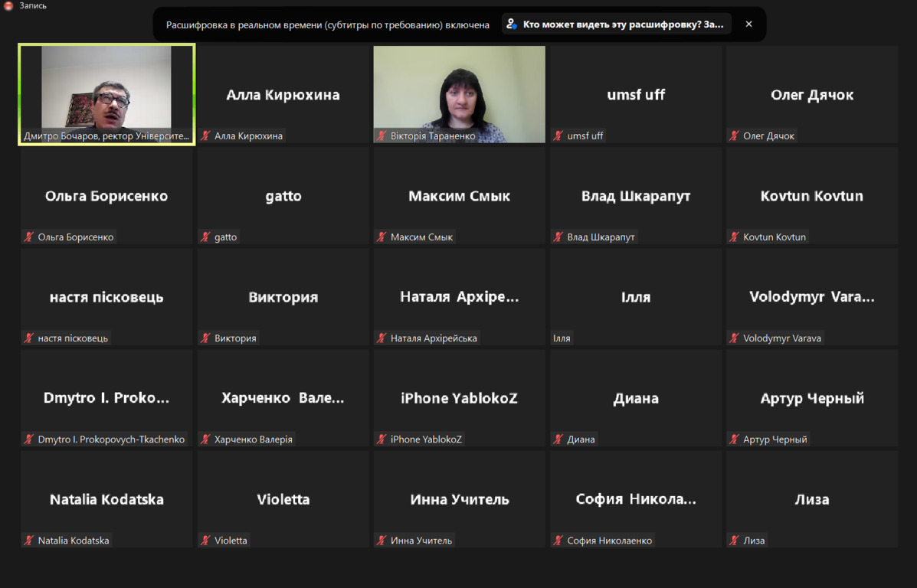Screen dimensions: 917x588
Task: Click muted mic icon for Kovtun Kovtun
Action: [x=734, y=237]
